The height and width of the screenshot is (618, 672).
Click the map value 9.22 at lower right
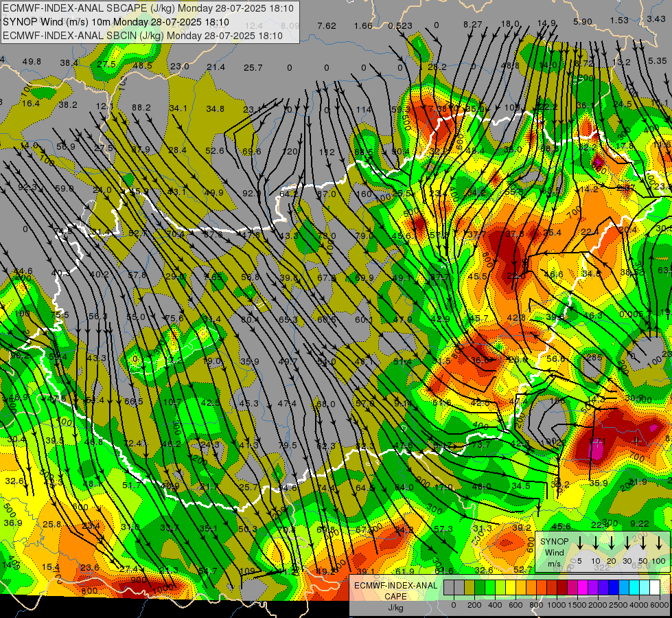click(x=640, y=523)
